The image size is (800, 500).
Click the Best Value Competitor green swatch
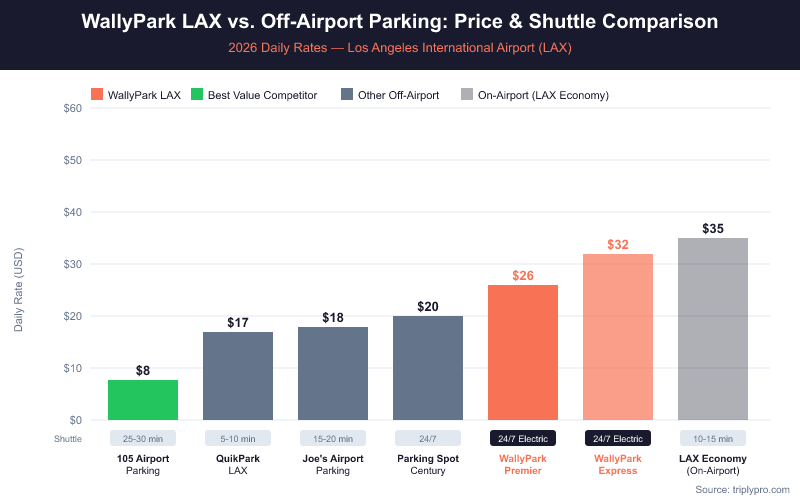(196, 95)
